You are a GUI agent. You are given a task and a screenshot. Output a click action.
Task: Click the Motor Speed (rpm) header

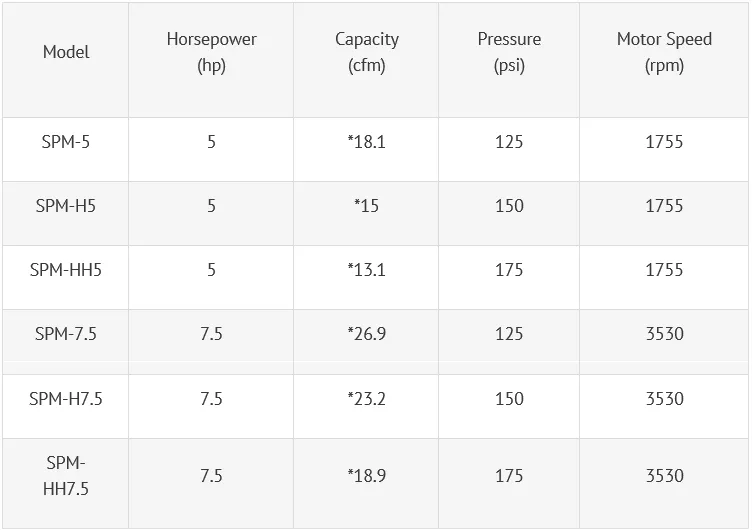(664, 52)
